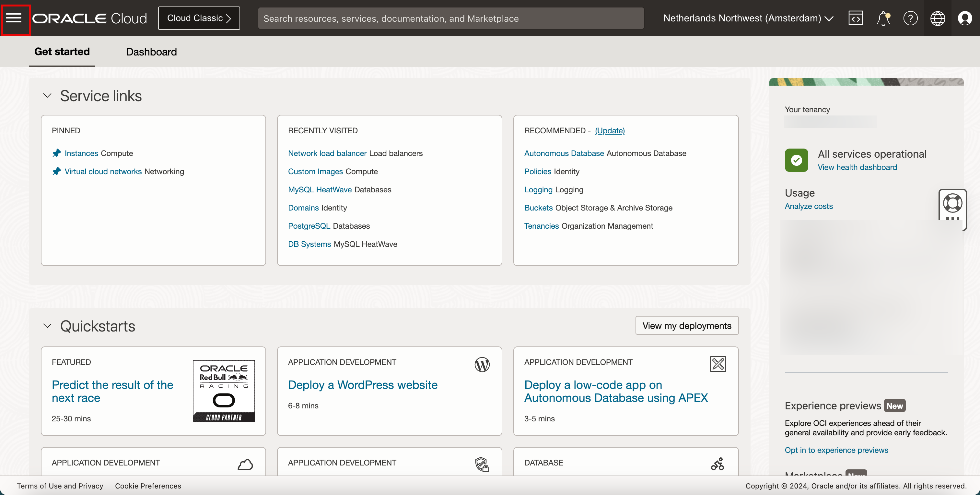Switch to the Dashboard tab
This screenshot has width=980, height=495.
(151, 52)
